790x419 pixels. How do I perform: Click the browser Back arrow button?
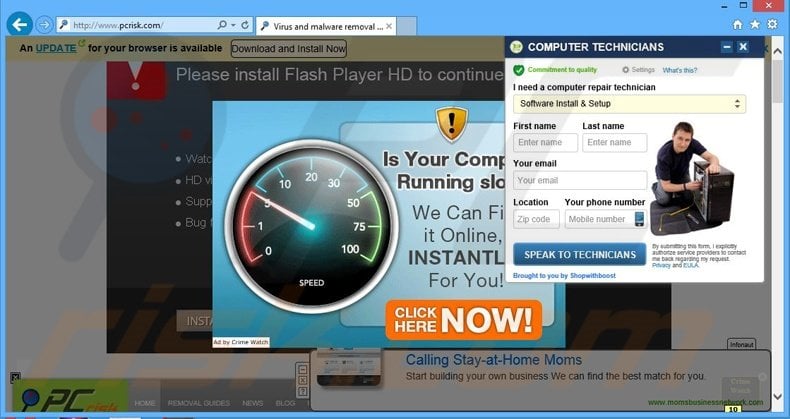click(x=20, y=24)
